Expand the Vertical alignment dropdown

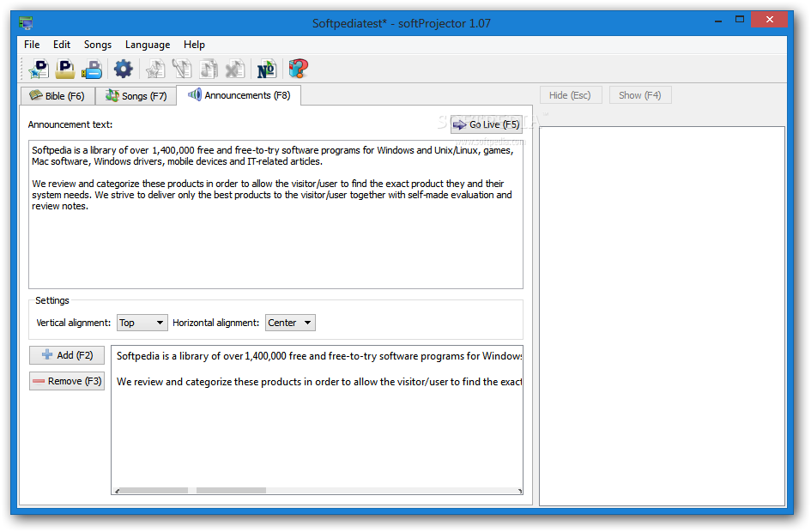click(142, 323)
